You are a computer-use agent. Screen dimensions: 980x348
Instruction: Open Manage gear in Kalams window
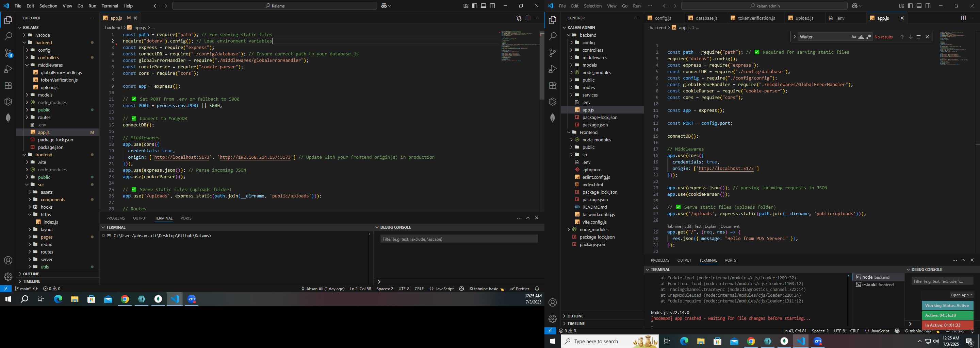click(8, 277)
